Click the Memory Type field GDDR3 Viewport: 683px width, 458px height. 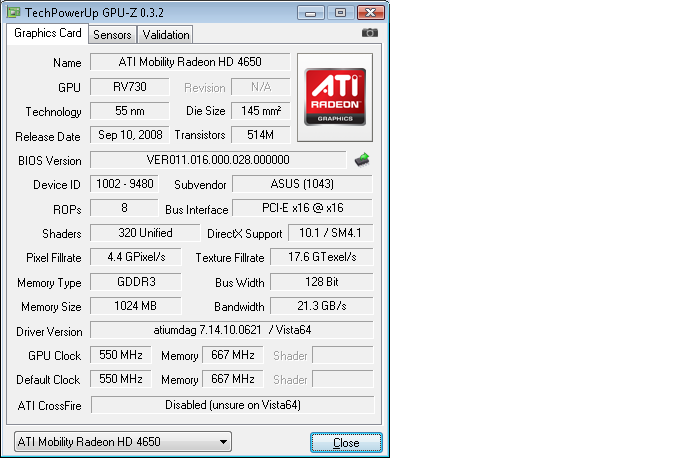pos(136,282)
